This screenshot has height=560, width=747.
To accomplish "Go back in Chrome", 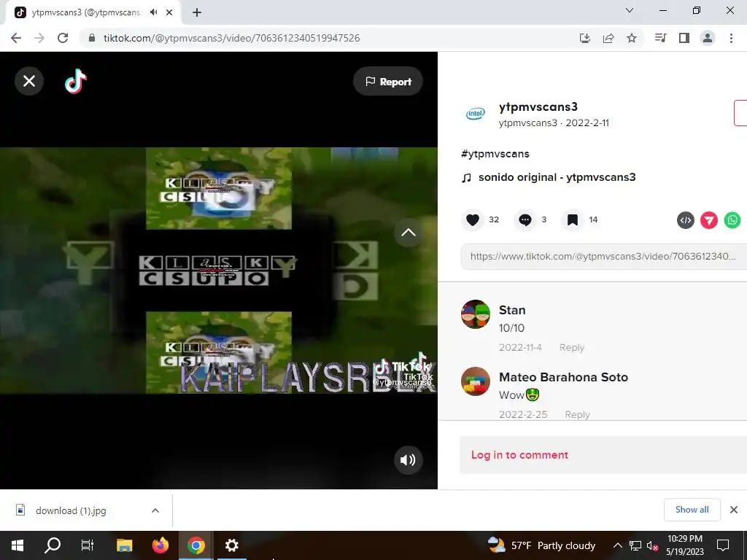I will pos(16,38).
